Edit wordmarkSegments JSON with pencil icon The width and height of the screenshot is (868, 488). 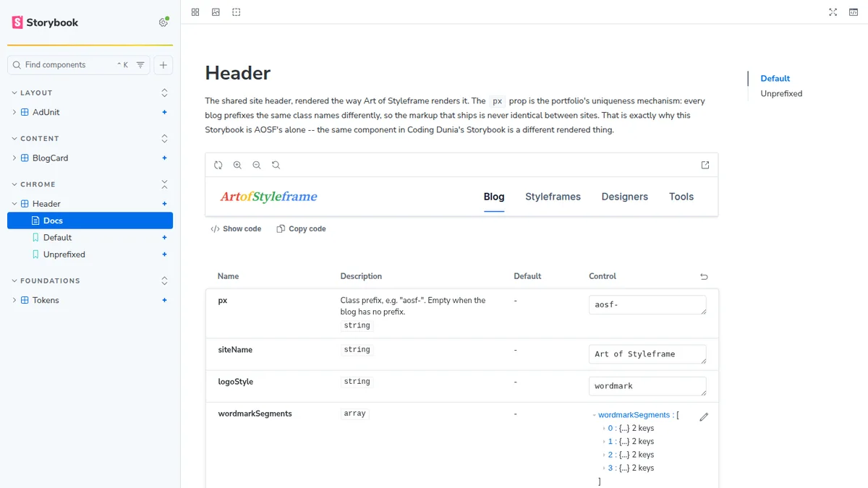704,417
